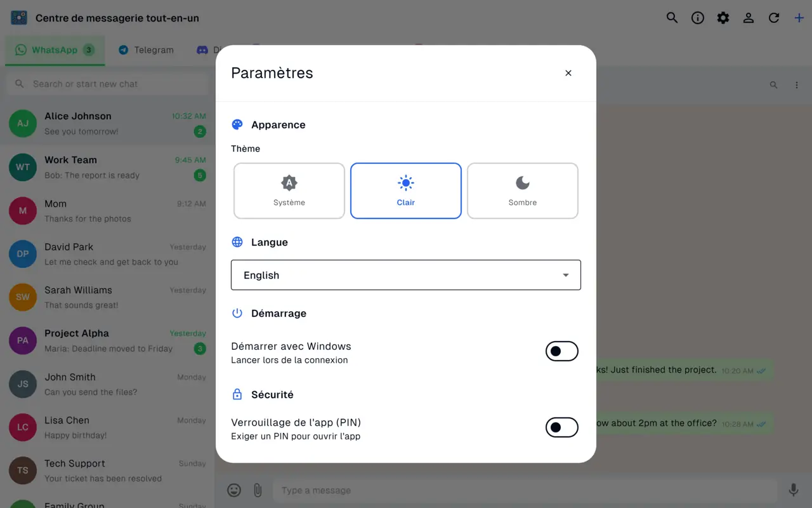The height and width of the screenshot is (508, 812).
Task: Select the Sombre theme option
Action: pos(523,191)
